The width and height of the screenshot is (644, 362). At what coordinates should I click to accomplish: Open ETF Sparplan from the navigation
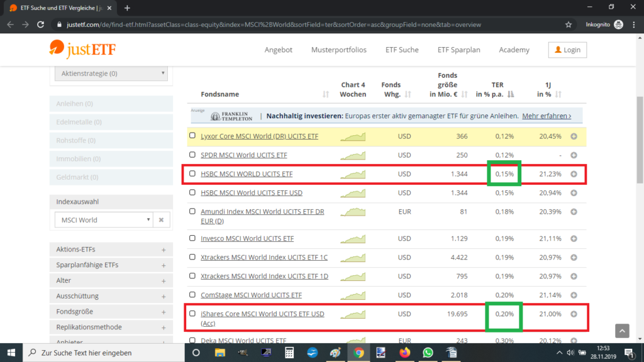pos(458,50)
